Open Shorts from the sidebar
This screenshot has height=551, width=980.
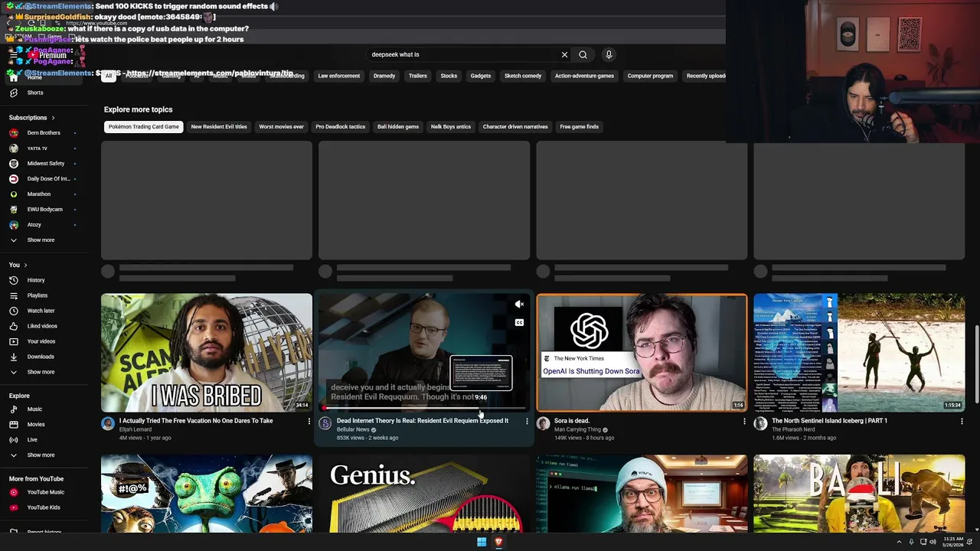click(35, 93)
